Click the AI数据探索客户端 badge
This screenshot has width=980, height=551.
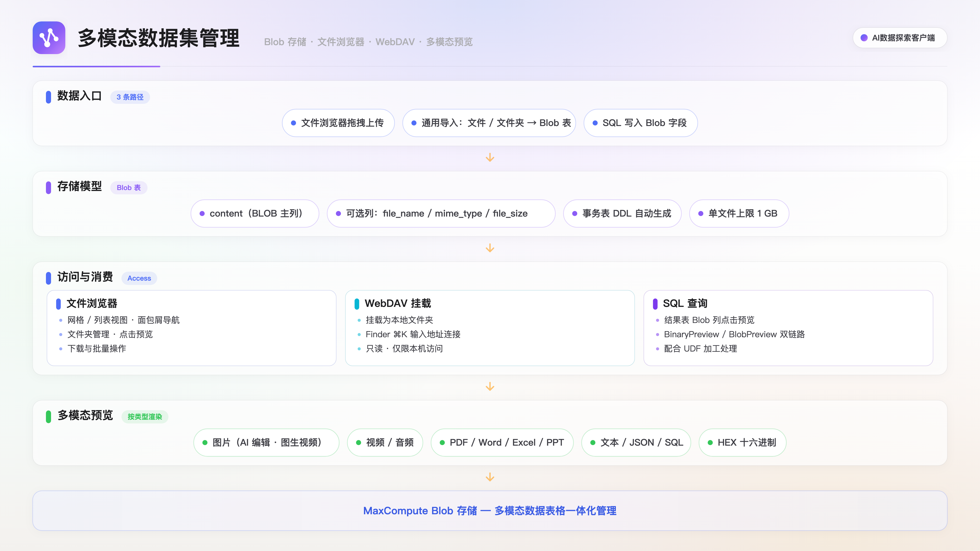900,38
